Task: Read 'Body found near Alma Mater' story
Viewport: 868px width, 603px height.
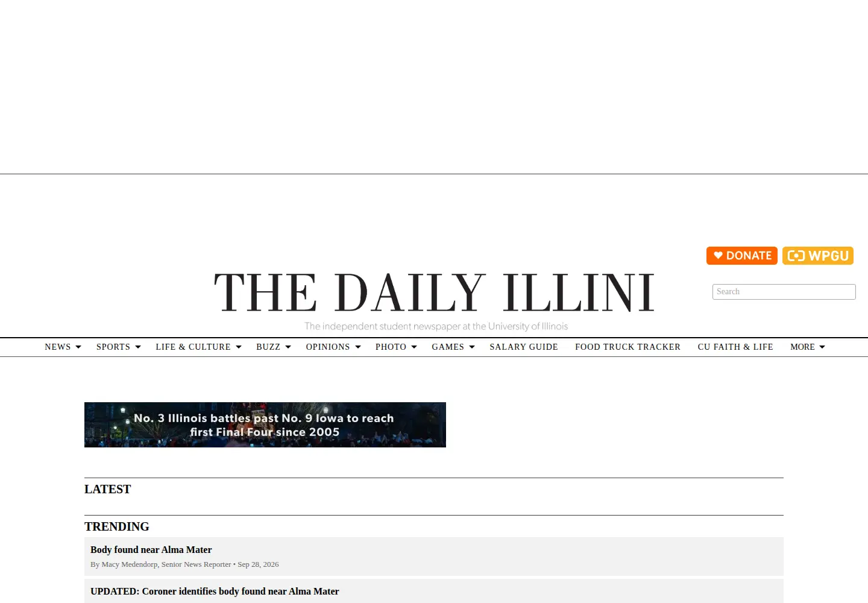Action: (151, 550)
